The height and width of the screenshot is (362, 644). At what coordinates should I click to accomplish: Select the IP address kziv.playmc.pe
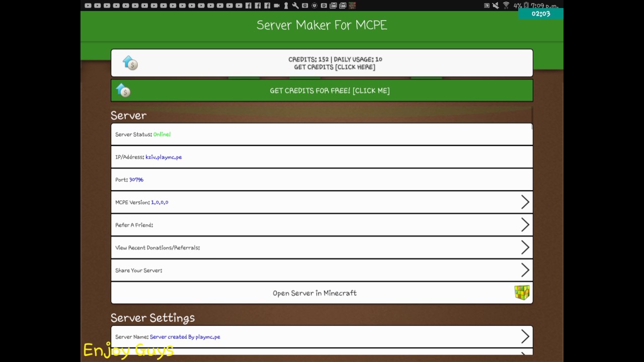click(164, 157)
